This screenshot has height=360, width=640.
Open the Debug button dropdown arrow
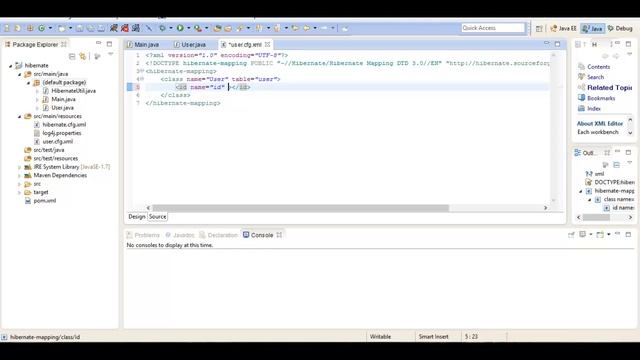171,28
